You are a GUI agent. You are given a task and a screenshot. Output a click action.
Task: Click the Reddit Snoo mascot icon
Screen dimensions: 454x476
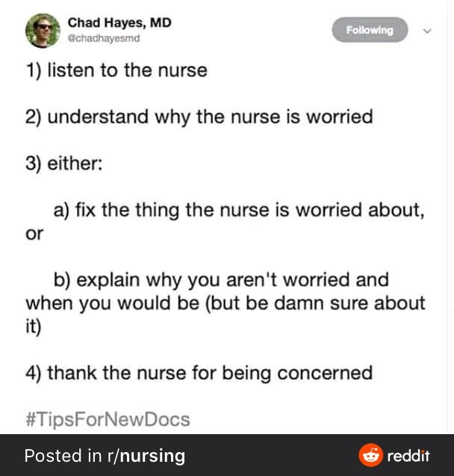[x=370, y=455]
